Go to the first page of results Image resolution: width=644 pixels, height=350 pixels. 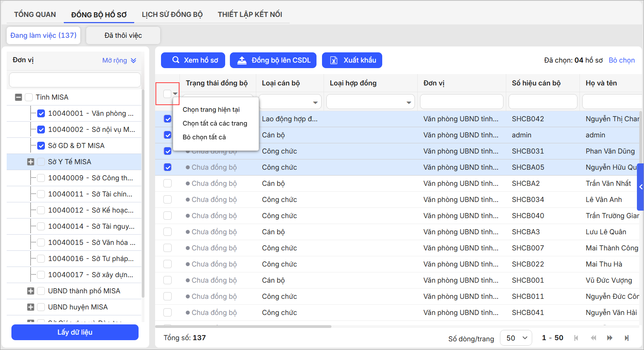point(576,338)
